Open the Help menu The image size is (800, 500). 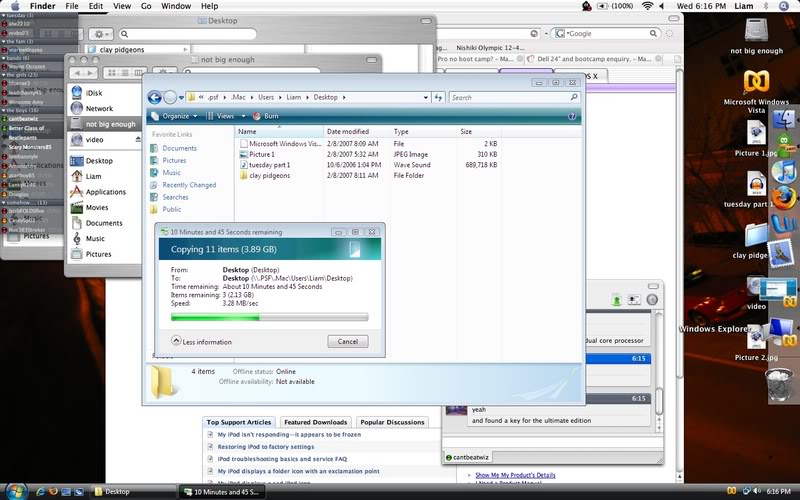point(209,6)
